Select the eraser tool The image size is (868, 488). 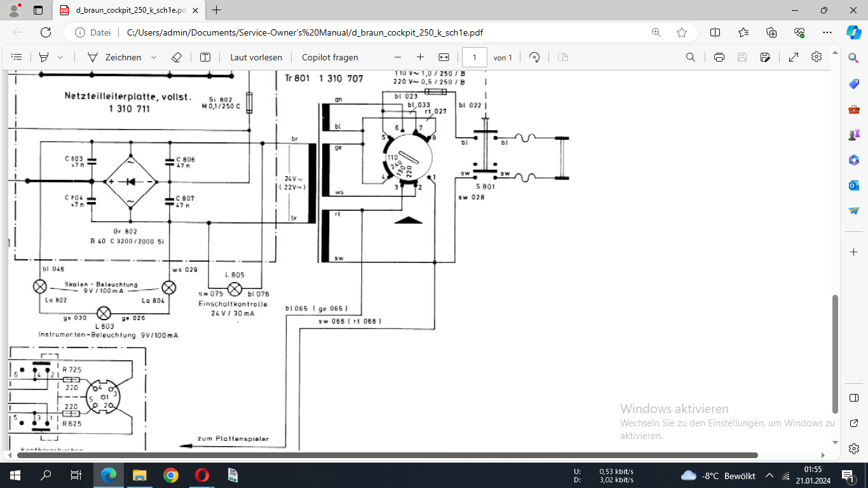click(x=177, y=57)
